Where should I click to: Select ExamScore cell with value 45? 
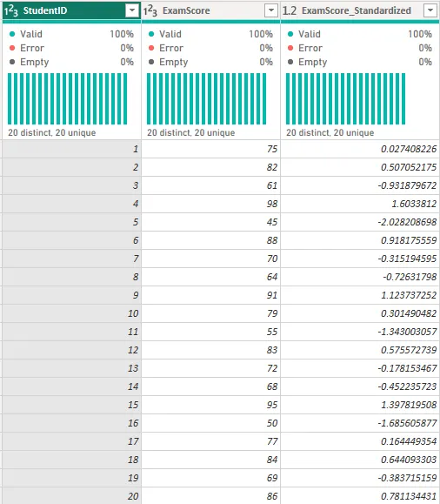click(210, 222)
